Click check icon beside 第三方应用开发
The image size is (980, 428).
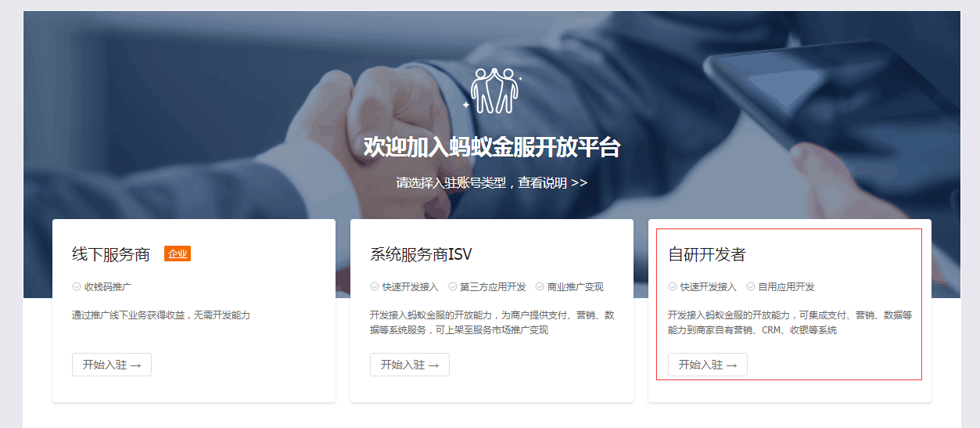453,286
